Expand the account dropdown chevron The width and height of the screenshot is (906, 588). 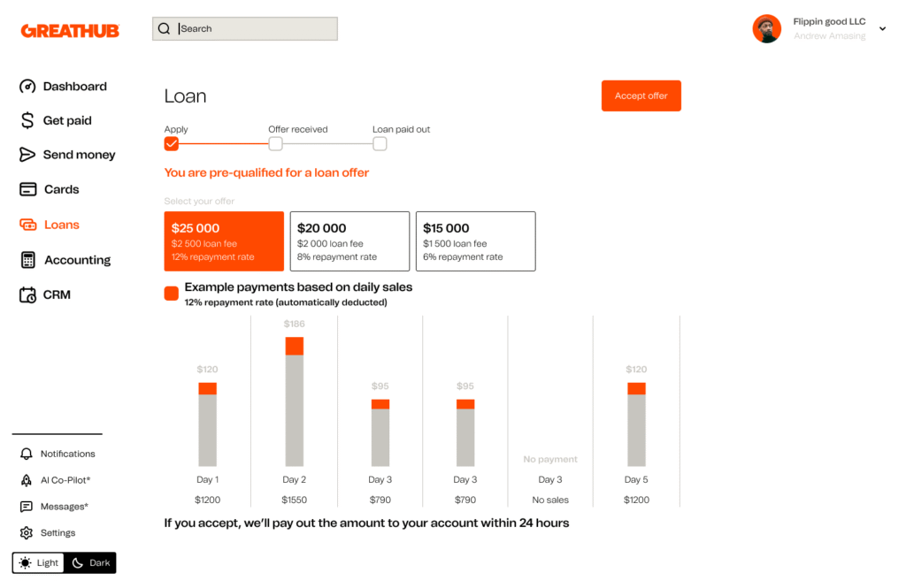click(x=882, y=29)
